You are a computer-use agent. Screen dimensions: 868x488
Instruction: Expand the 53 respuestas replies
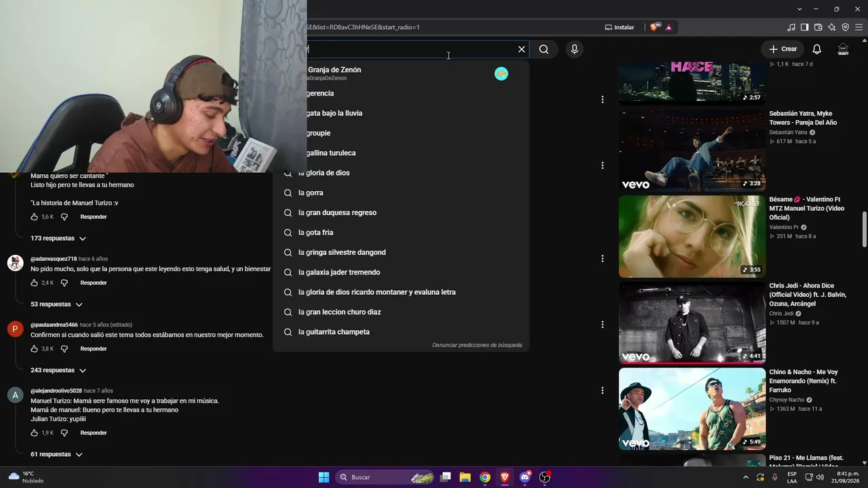pos(56,304)
